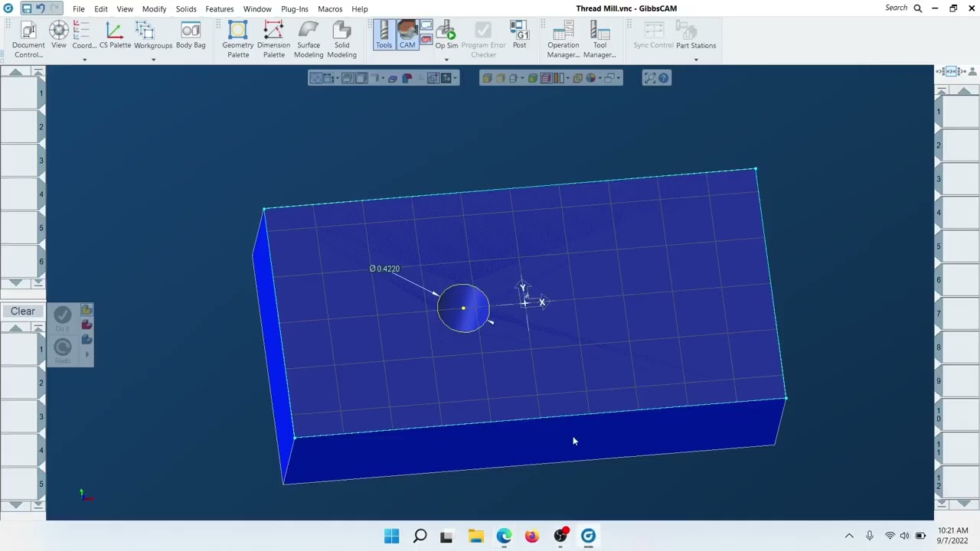Toggle the CAM palette
Image resolution: width=980 pixels, height=551 pixels.
click(407, 35)
